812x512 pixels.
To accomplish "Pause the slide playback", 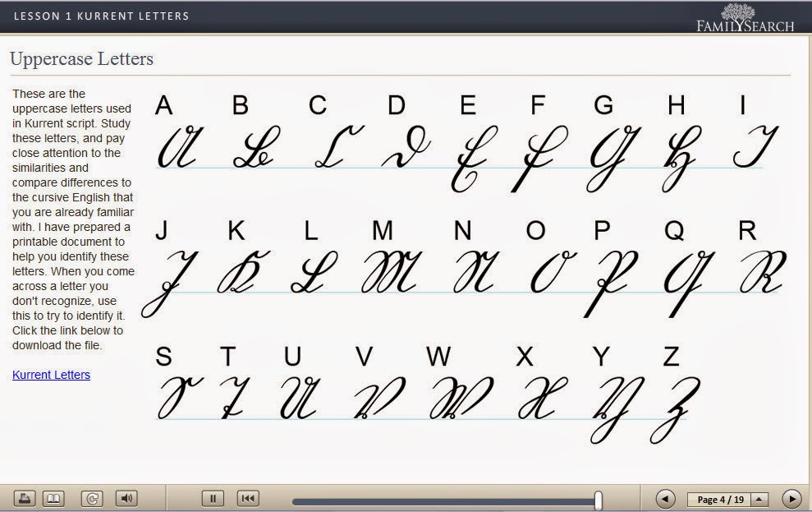I will coord(212,498).
